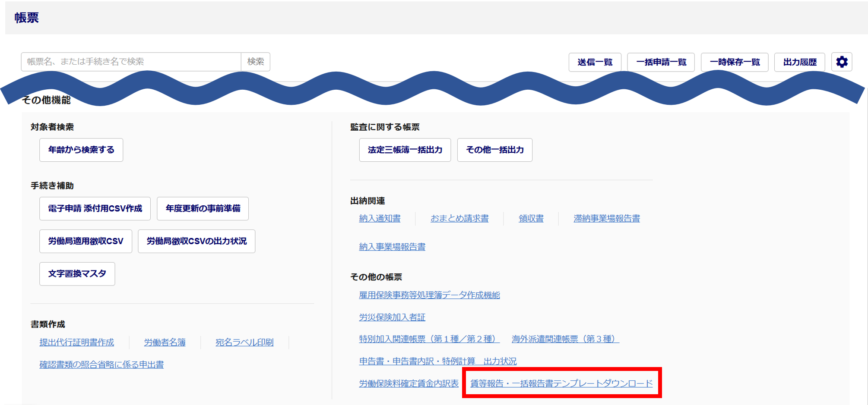Click その他一括出力 button
This screenshot has width=868, height=405.
point(494,150)
